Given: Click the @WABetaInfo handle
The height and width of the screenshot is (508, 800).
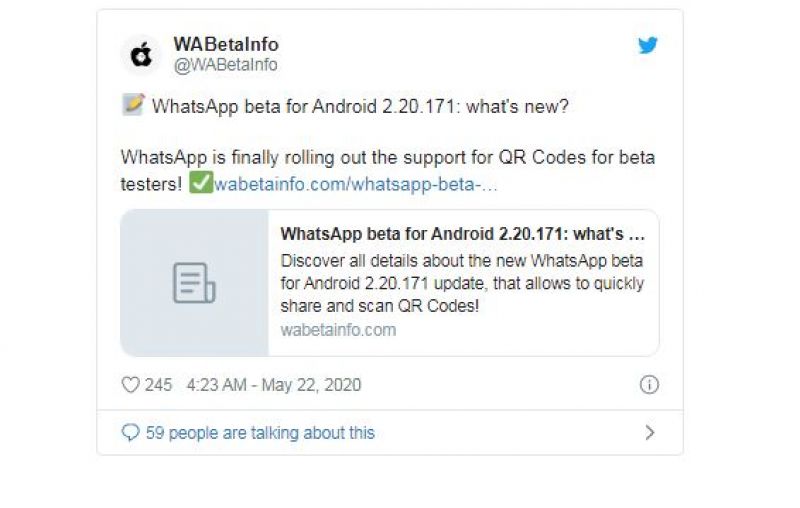Looking at the screenshot, I should coord(226,65).
